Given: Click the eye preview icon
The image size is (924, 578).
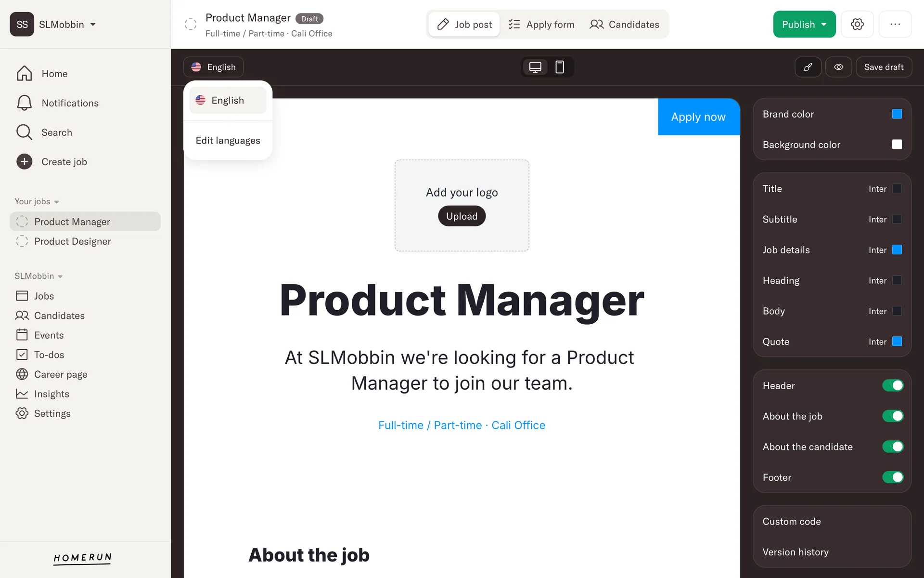Looking at the screenshot, I should pos(838,67).
